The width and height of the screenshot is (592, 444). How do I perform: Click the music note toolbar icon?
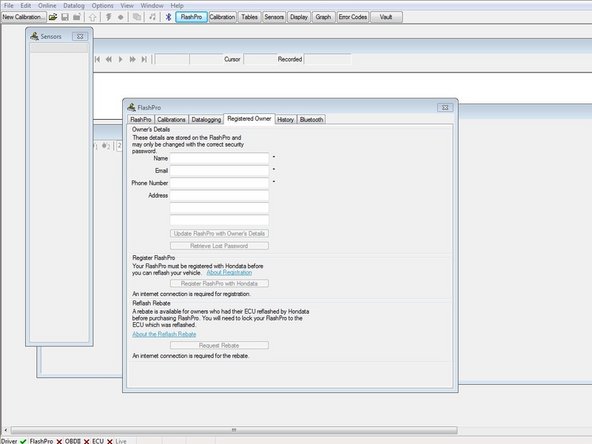point(152,17)
